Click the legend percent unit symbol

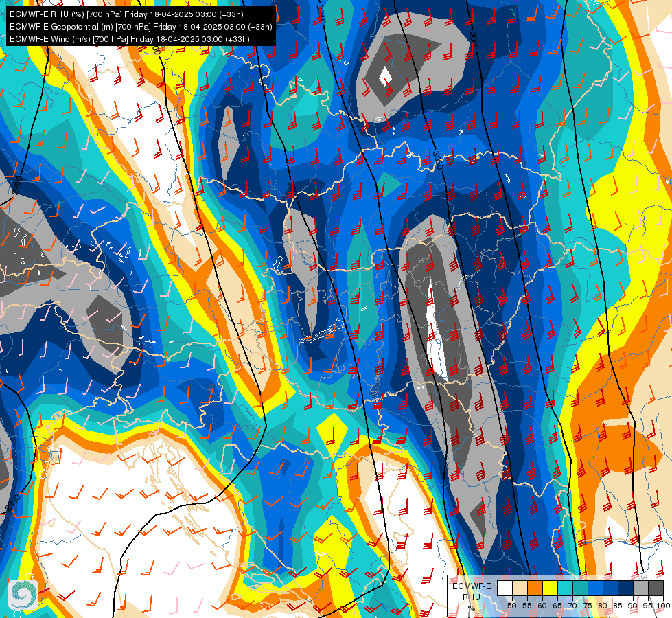472,608
